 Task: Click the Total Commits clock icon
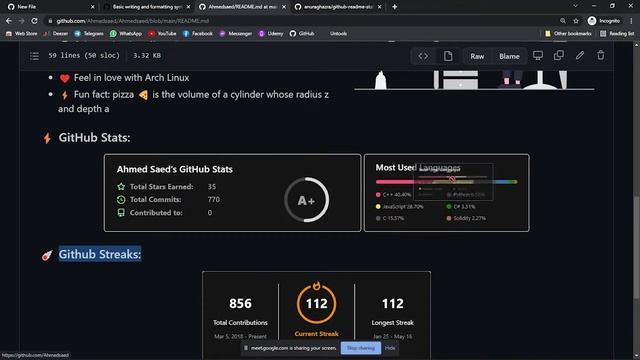pyautogui.click(x=121, y=200)
